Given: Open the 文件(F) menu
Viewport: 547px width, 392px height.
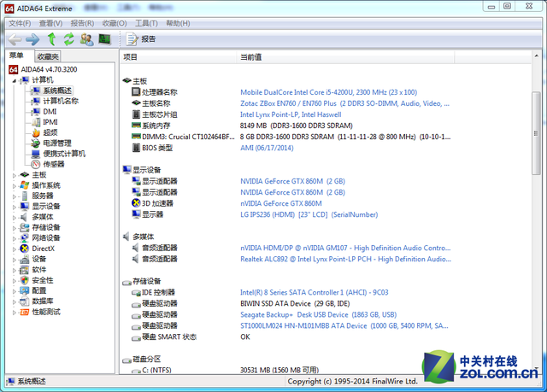Looking at the screenshot, I should (x=20, y=23).
